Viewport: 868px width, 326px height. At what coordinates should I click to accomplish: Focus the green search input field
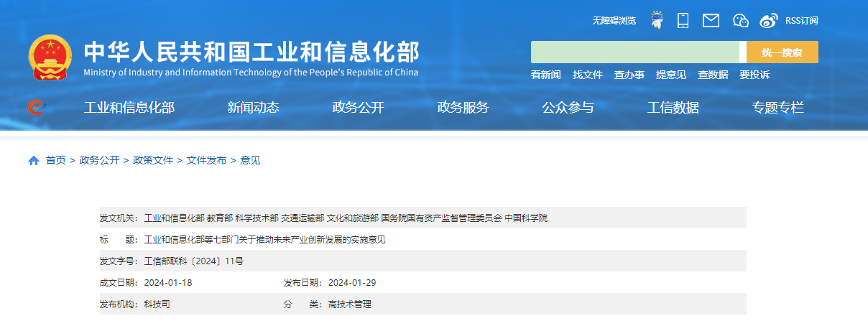click(x=634, y=52)
